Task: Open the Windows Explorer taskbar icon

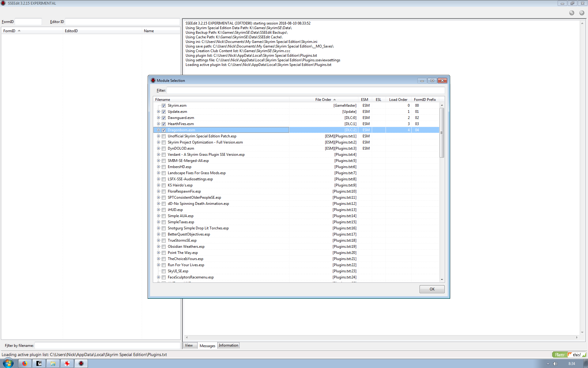Action: click(53, 363)
